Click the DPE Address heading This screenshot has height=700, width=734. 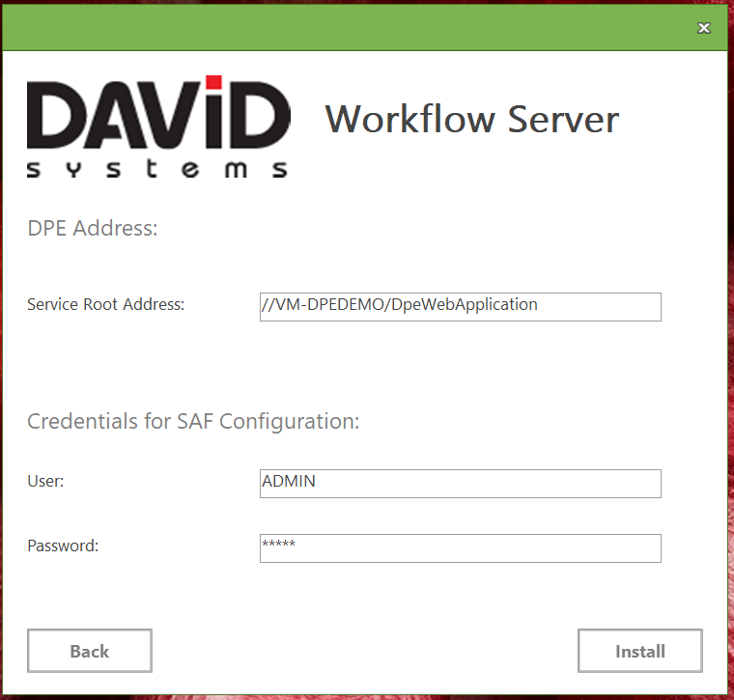[92, 229]
